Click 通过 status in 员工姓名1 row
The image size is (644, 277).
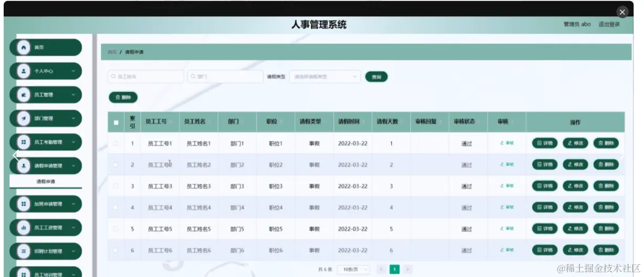coord(467,143)
